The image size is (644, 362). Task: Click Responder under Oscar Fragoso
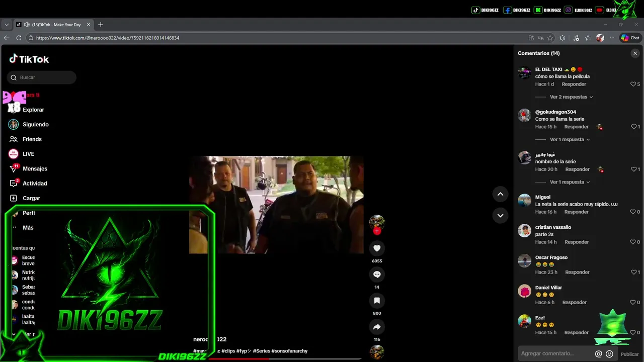point(577,273)
